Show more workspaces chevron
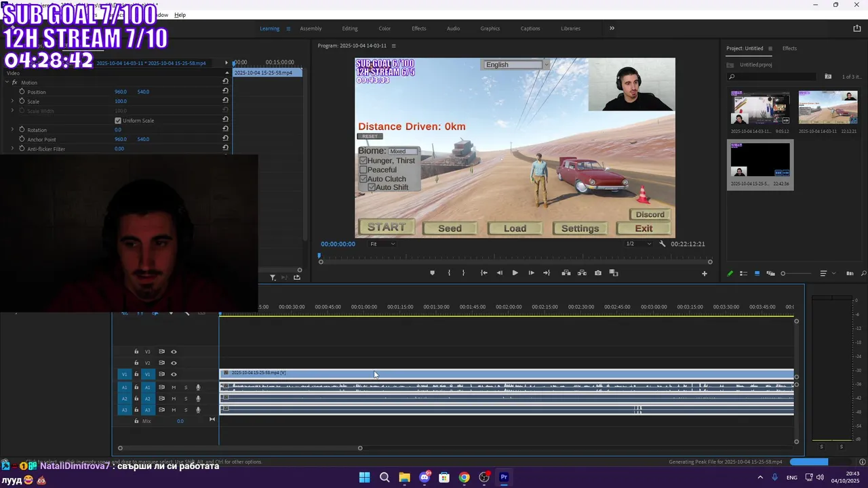Viewport: 868px width, 488px height. click(612, 28)
